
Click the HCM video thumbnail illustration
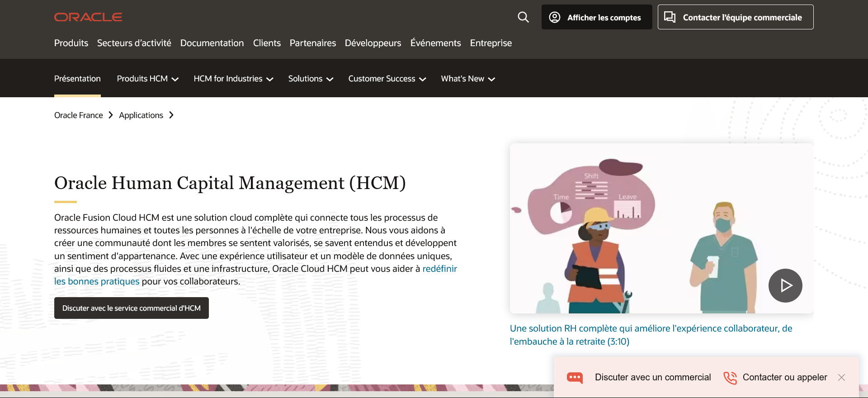661,228
